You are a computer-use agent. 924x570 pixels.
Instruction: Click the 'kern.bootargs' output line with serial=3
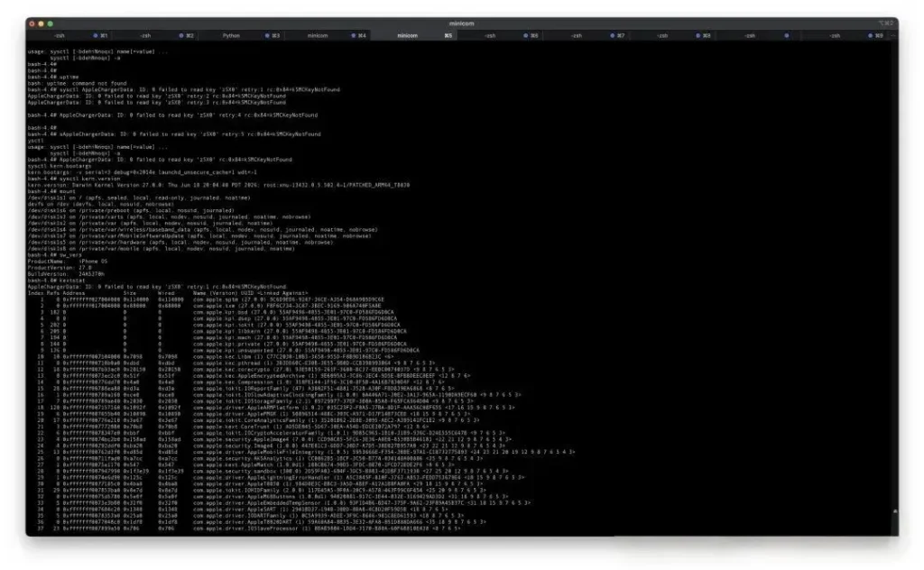coord(142,172)
